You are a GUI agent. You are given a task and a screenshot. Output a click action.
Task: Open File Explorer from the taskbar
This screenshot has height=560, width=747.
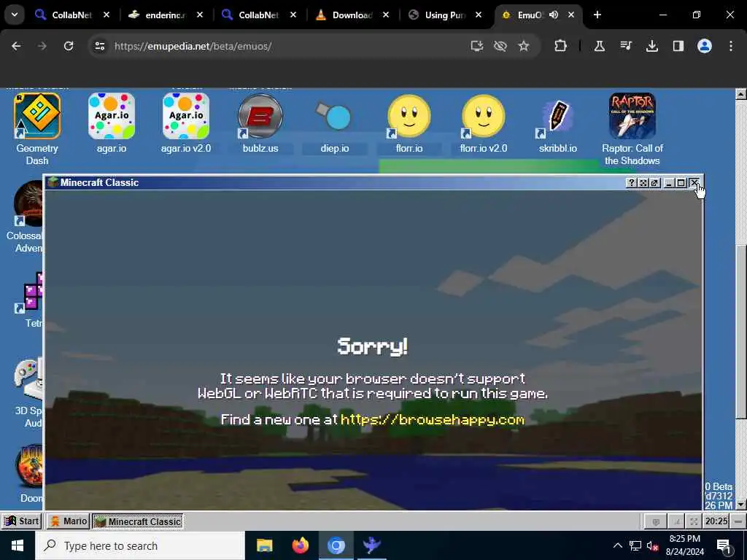[264, 545]
